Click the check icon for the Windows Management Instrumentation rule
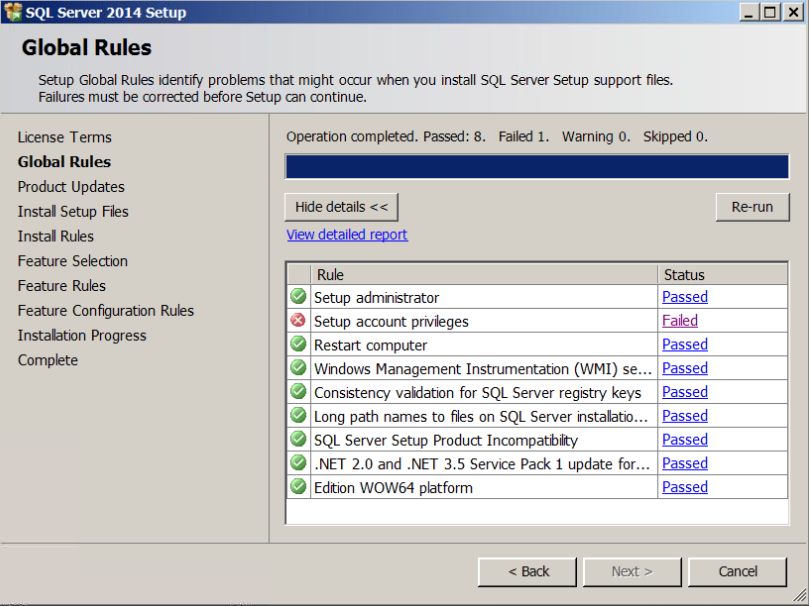This screenshot has height=606, width=809. pos(298,368)
